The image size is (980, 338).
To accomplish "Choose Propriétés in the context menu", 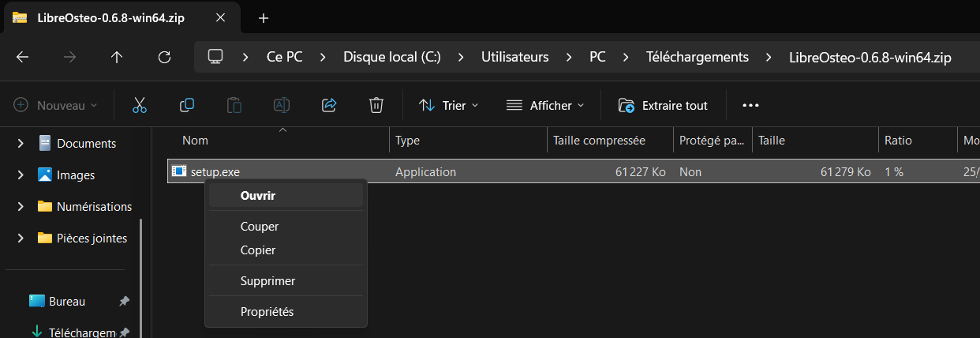I will click(286, 311).
